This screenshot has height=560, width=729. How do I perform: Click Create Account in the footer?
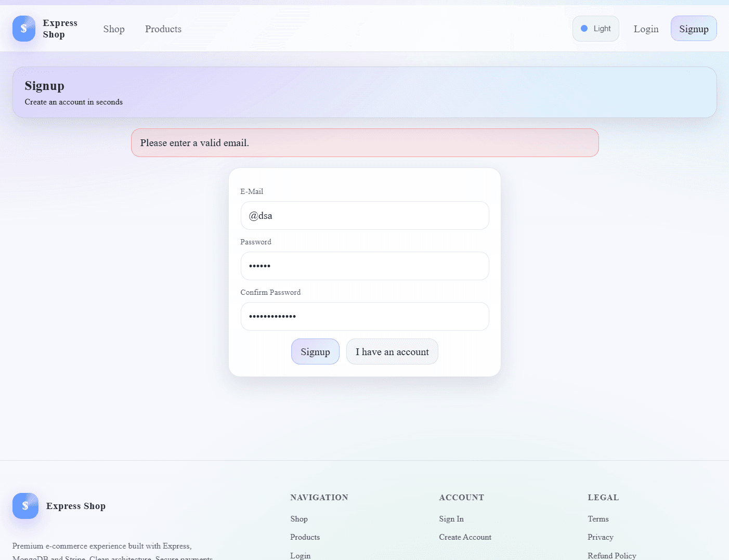pos(465,537)
